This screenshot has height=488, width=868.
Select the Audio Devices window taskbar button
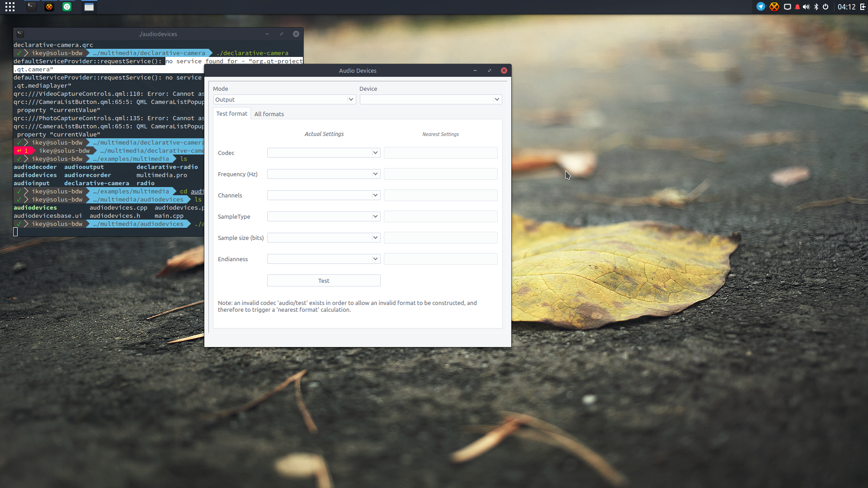point(89,7)
